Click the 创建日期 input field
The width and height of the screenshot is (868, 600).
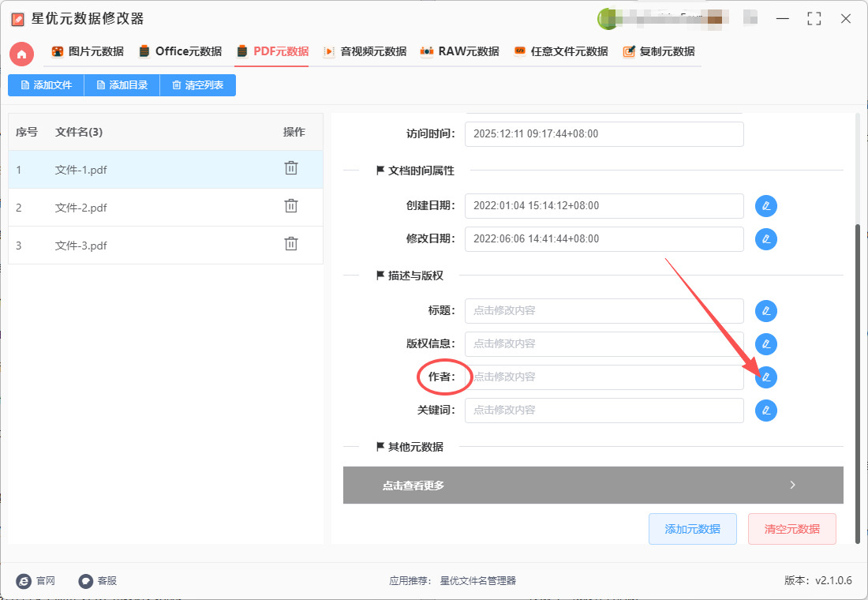[x=604, y=206]
